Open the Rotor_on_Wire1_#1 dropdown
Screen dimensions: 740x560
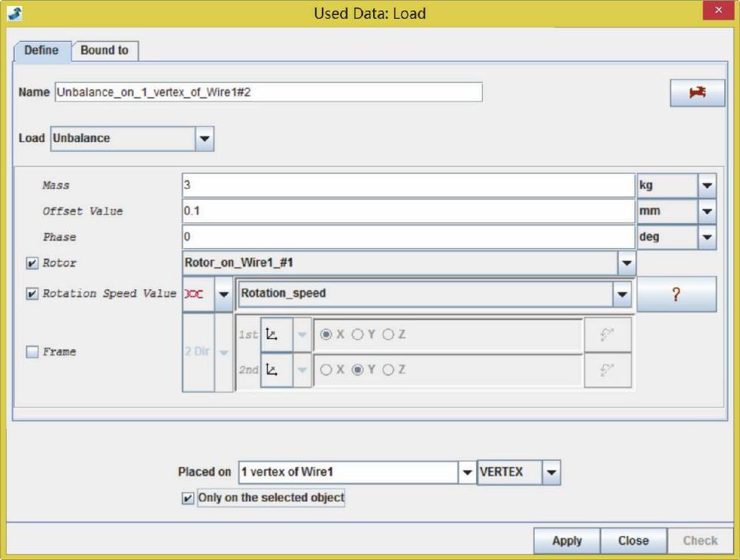[626, 264]
